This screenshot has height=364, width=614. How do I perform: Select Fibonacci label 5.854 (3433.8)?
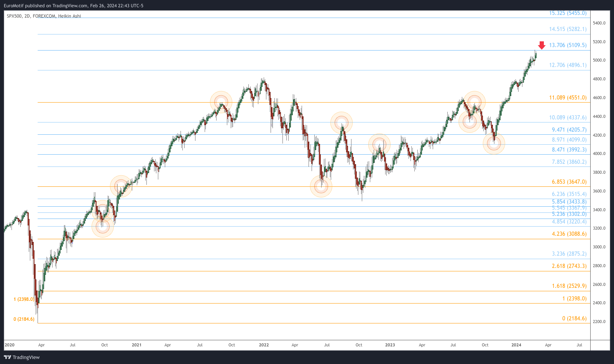point(569,202)
